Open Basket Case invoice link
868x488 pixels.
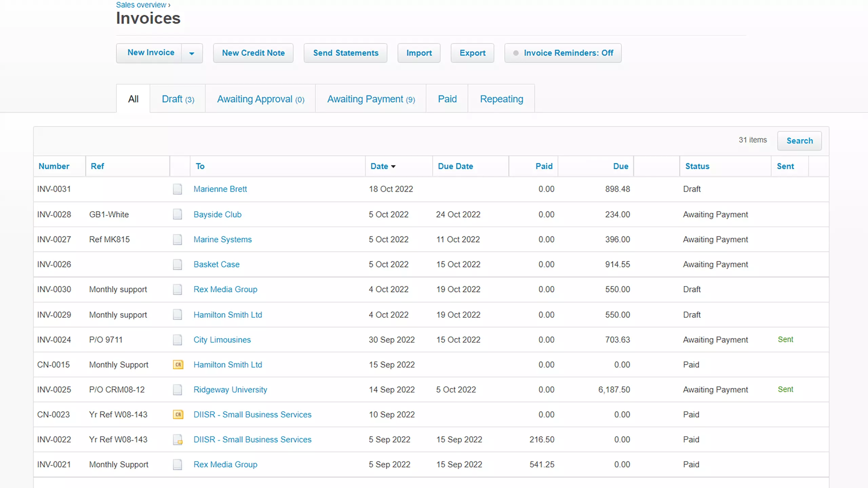[216, 264]
